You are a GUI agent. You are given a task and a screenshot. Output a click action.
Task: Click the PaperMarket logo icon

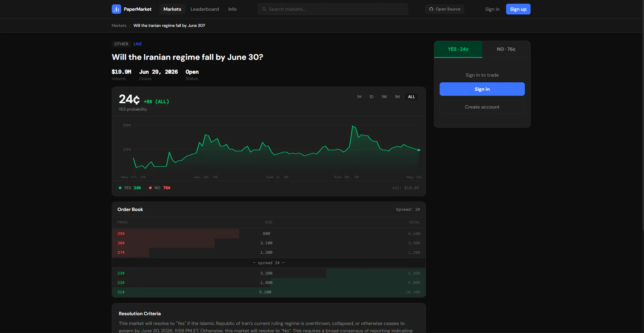(116, 9)
